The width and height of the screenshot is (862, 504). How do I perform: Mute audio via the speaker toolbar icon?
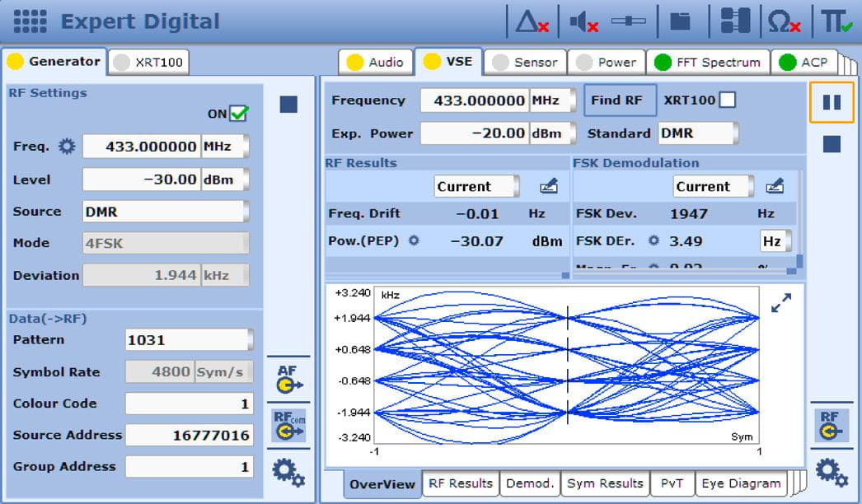[x=582, y=22]
